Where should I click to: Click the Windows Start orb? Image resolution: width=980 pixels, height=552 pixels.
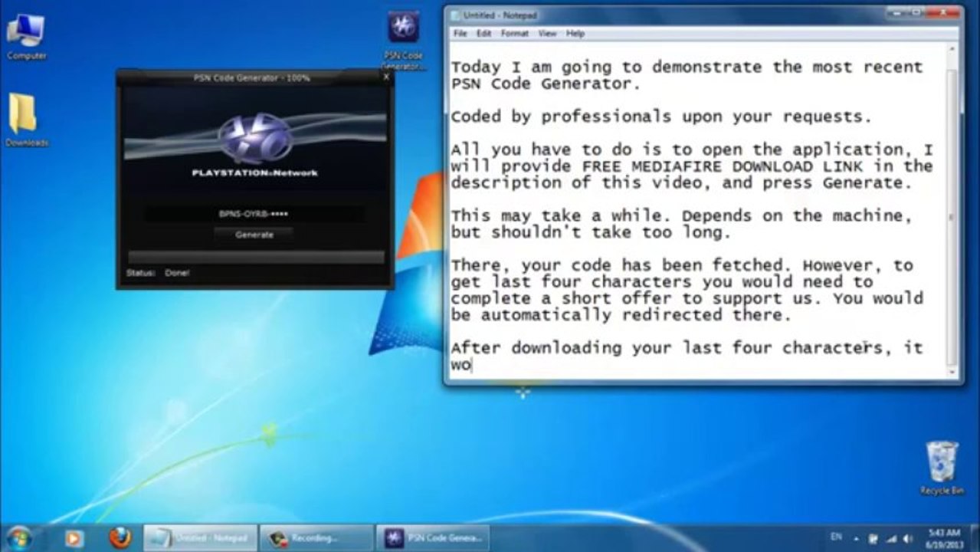(x=18, y=538)
